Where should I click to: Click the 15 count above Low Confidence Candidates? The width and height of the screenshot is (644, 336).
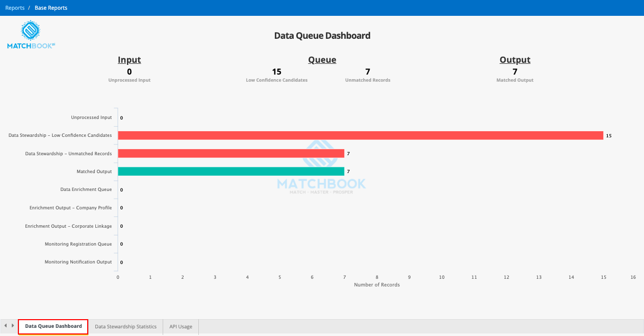pos(277,71)
